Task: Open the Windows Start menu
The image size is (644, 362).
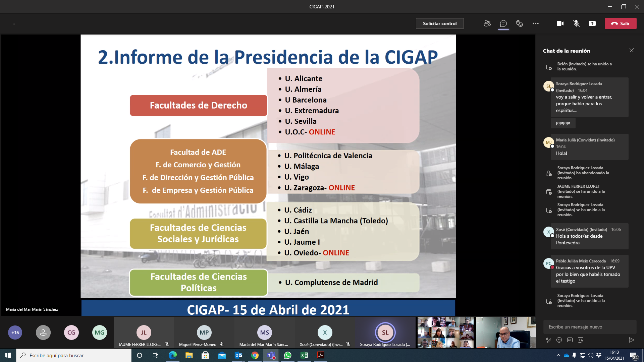Action: tap(8, 355)
